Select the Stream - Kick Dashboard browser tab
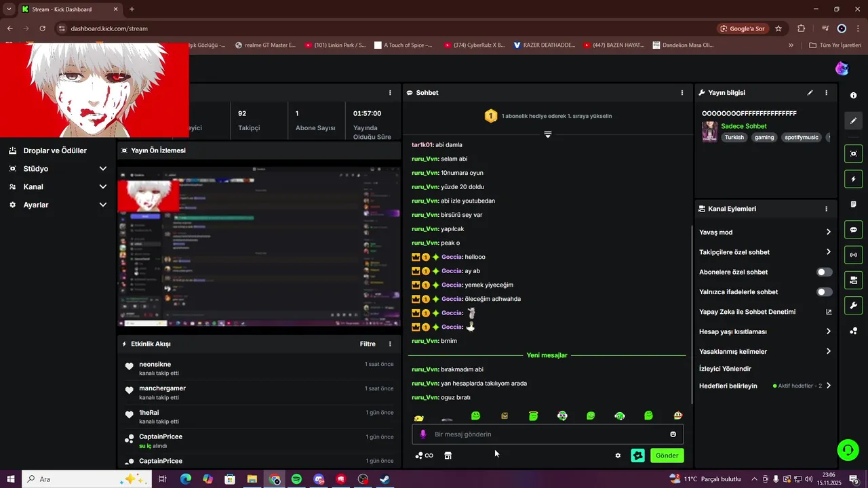The height and width of the screenshot is (488, 868). [x=69, y=9]
